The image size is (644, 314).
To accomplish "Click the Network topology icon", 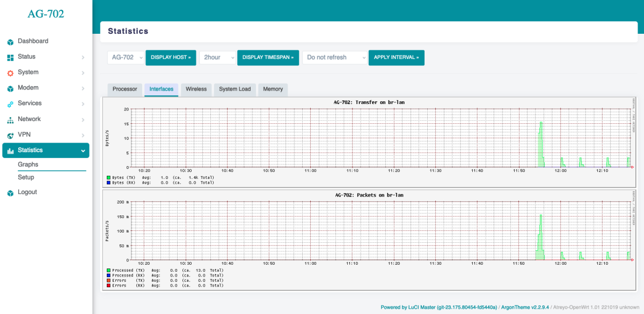I will pyautogui.click(x=10, y=120).
